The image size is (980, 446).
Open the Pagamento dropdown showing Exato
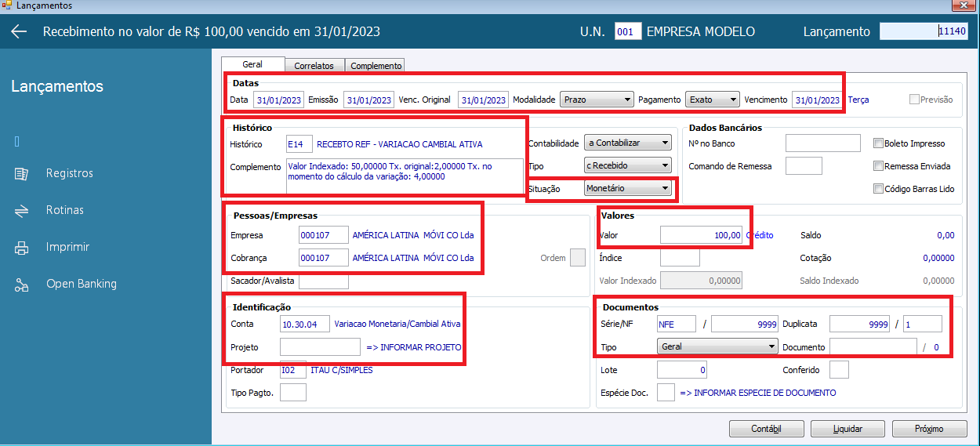[713, 100]
